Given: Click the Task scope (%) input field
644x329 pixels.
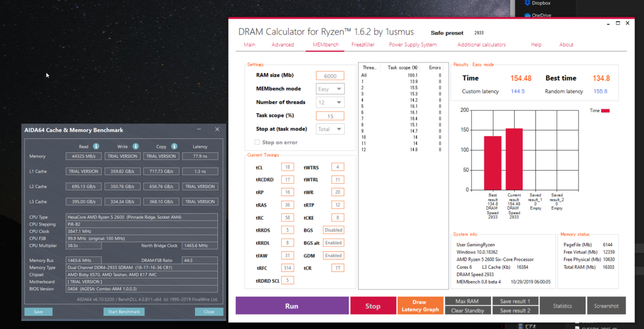Looking at the screenshot, I should click(x=330, y=116).
